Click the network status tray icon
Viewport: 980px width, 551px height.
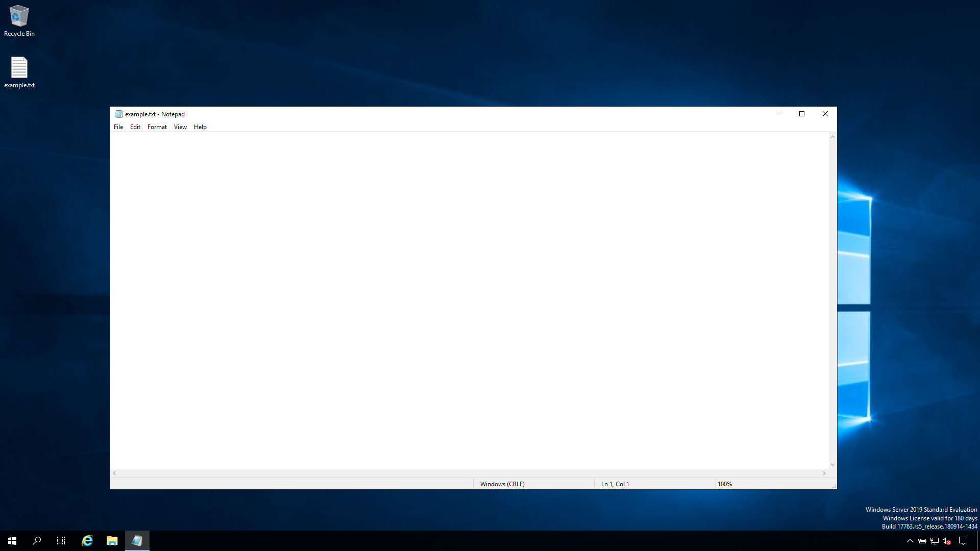pos(935,541)
